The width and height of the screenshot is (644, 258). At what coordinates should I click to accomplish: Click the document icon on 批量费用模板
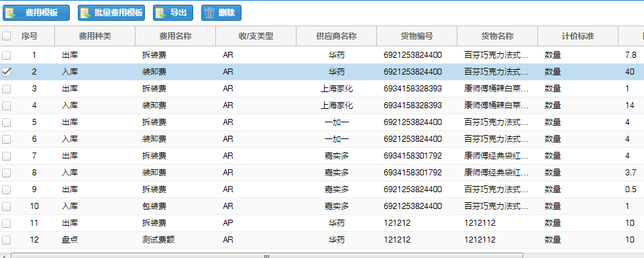pyautogui.click(x=86, y=13)
